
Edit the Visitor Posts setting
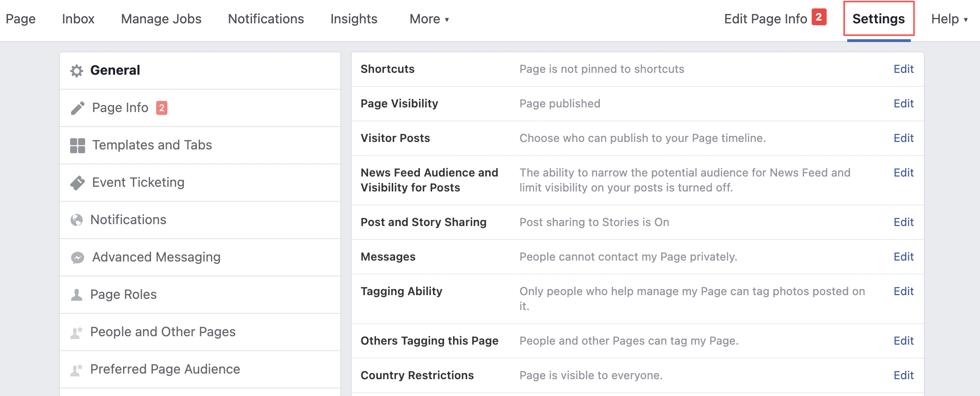903,138
